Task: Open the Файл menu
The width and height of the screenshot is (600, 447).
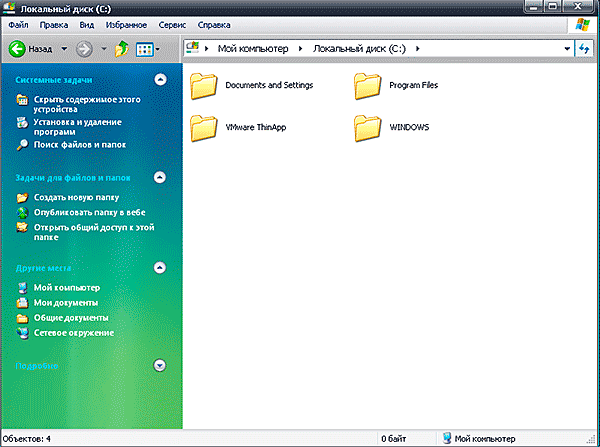Action: pos(18,22)
